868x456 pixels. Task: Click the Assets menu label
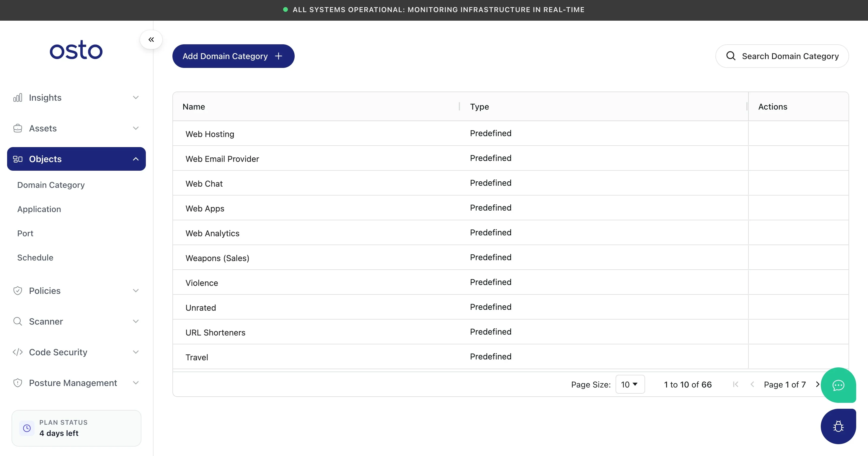click(43, 128)
